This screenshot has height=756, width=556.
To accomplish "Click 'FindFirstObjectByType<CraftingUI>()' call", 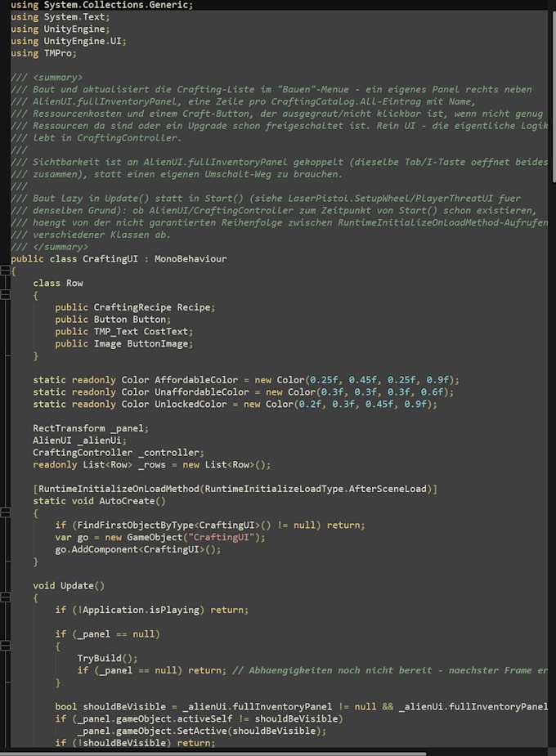I will pos(174,525).
